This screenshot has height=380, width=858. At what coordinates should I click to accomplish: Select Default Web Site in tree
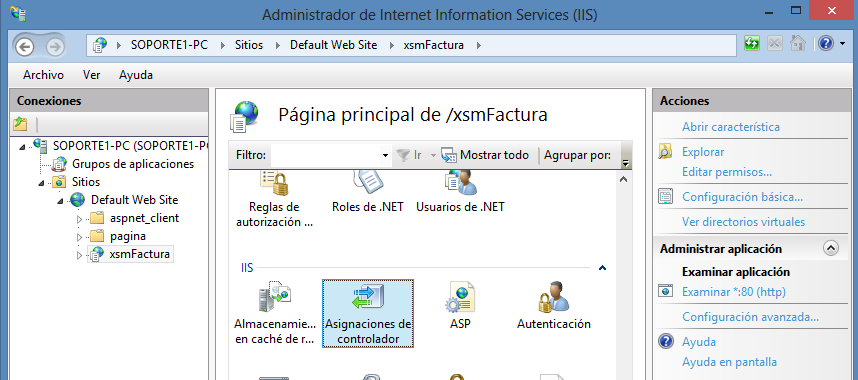click(134, 200)
